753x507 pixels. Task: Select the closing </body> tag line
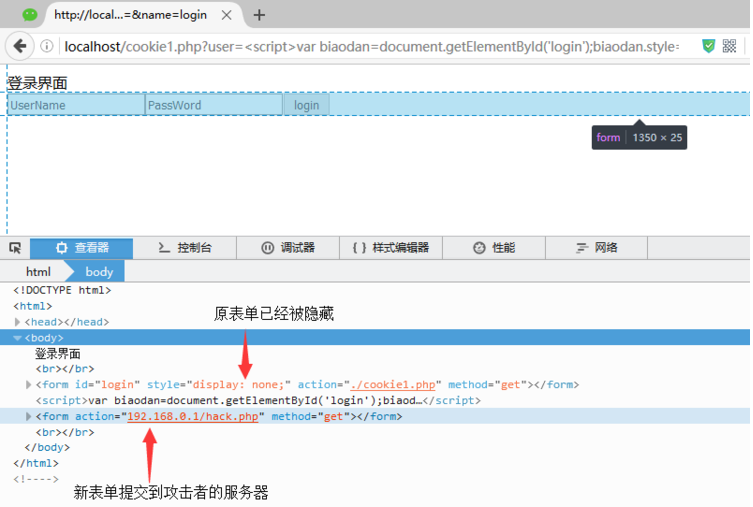click(47, 447)
